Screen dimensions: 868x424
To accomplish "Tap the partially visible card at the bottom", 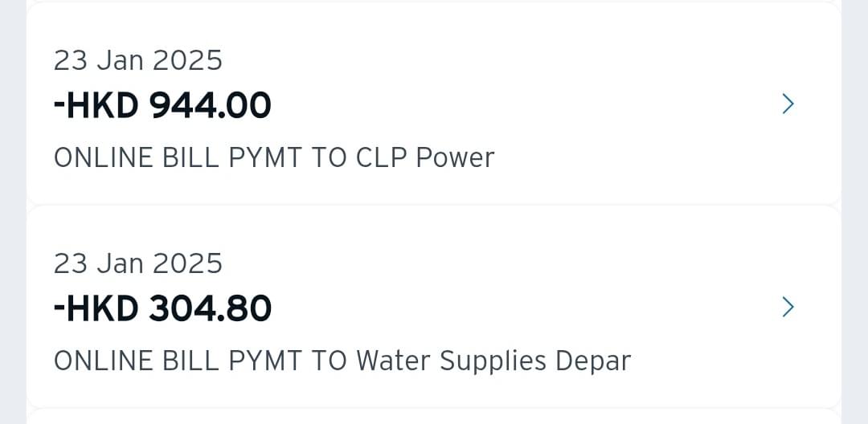I will [434, 417].
